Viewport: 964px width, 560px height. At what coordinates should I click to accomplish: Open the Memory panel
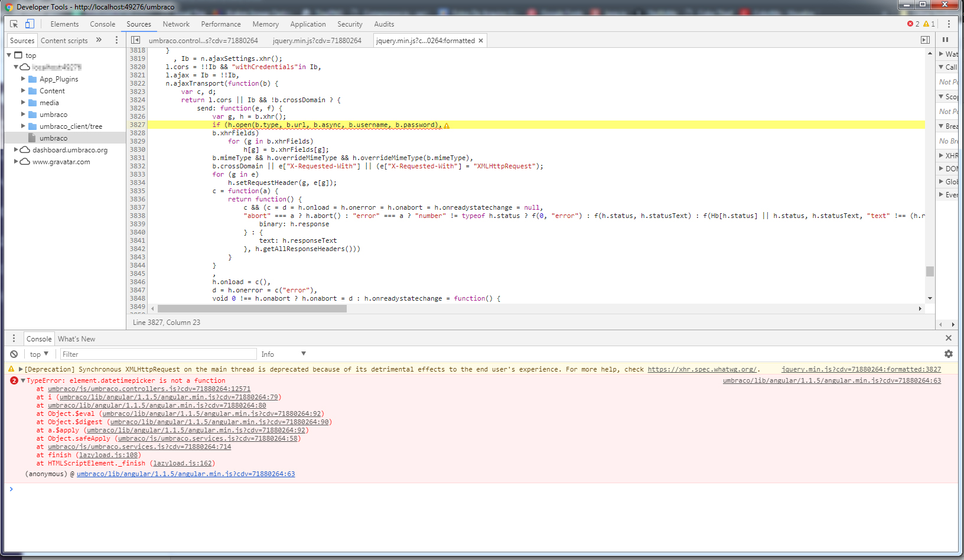(x=266, y=24)
